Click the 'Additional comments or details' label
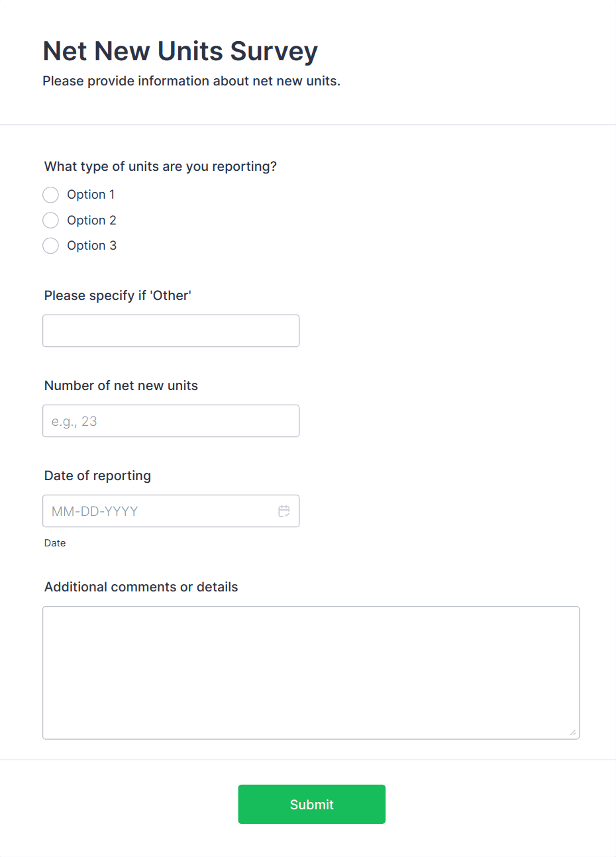This screenshot has height=857, width=616. pyautogui.click(x=140, y=587)
